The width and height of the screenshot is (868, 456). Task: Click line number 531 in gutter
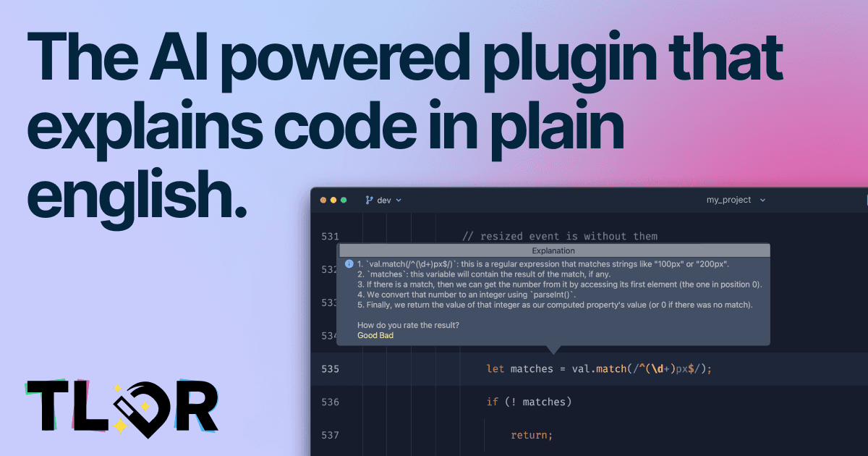(330, 236)
